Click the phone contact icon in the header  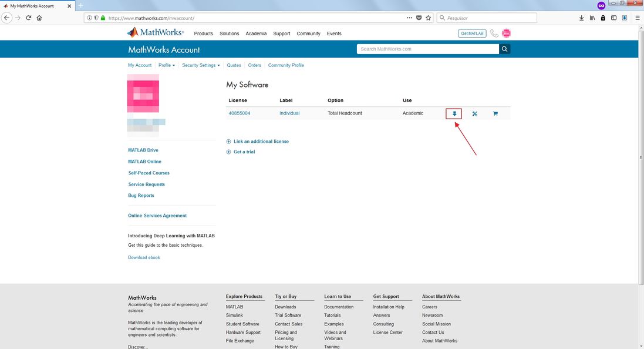494,33
